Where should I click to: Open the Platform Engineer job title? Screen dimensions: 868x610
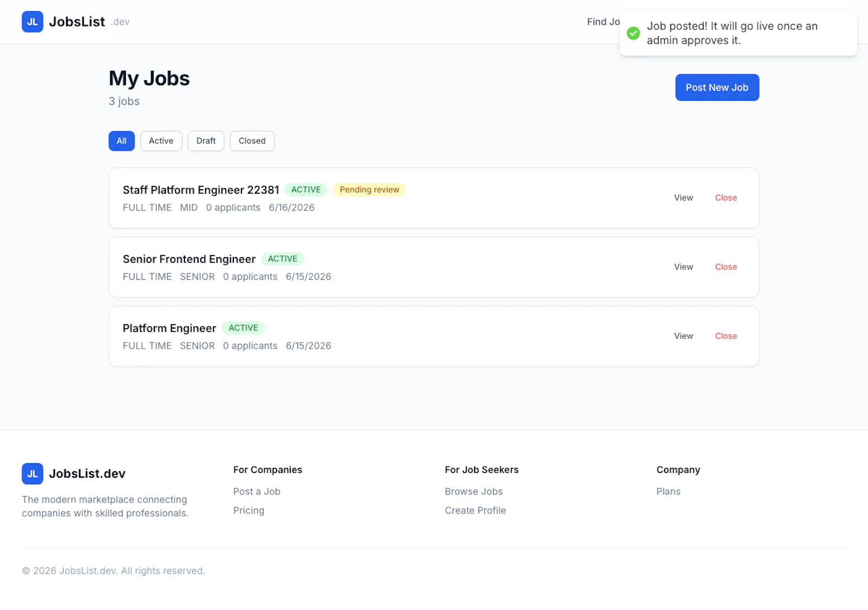[169, 328]
